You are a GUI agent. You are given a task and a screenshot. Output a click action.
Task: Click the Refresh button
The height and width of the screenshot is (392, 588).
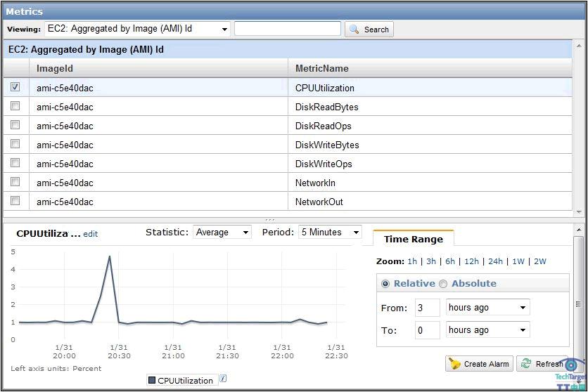(x=542, y=363)
